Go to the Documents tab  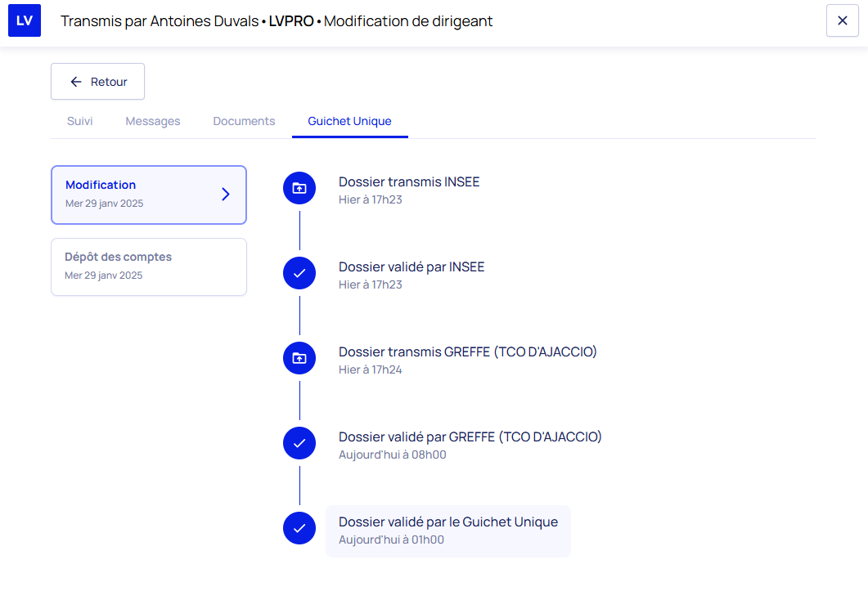244,121
